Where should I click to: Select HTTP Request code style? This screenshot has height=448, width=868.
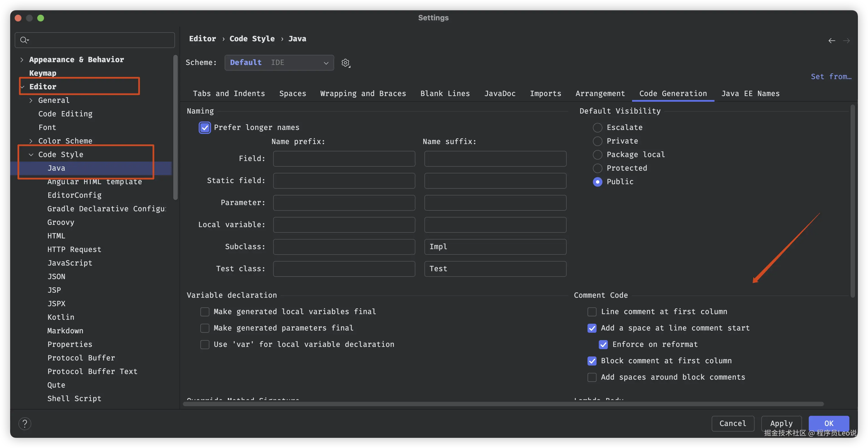(x=74, y=249)
